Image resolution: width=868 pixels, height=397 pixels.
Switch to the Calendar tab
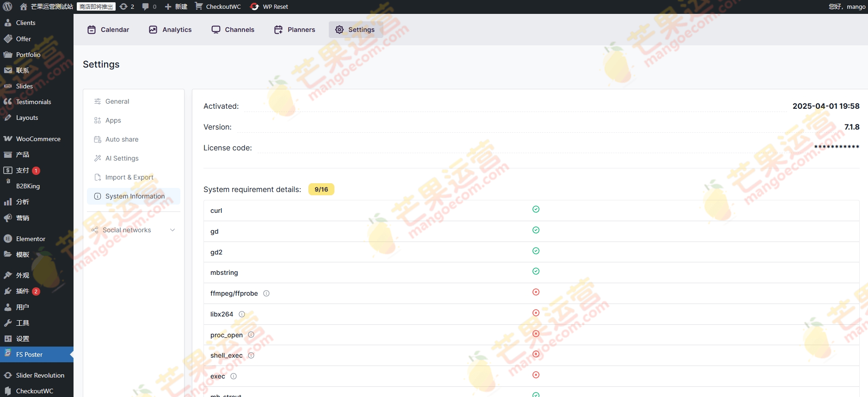pyautogui.click(x=108, y=30)
